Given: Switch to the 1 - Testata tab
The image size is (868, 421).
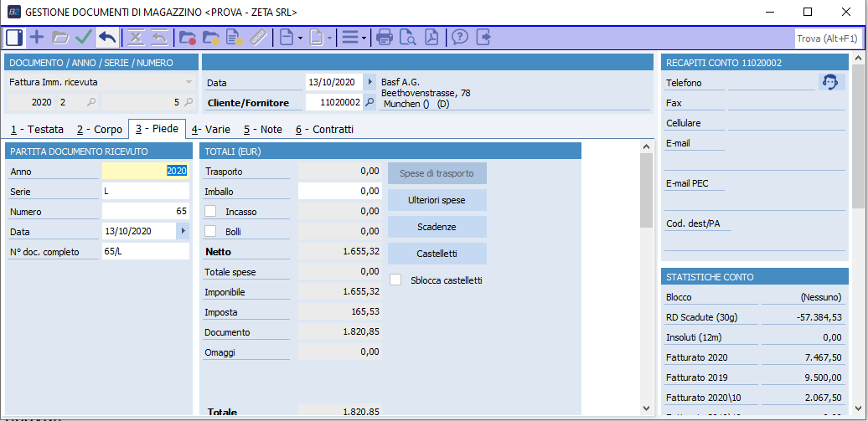Looking at the screenshot, I should point(37,130).
